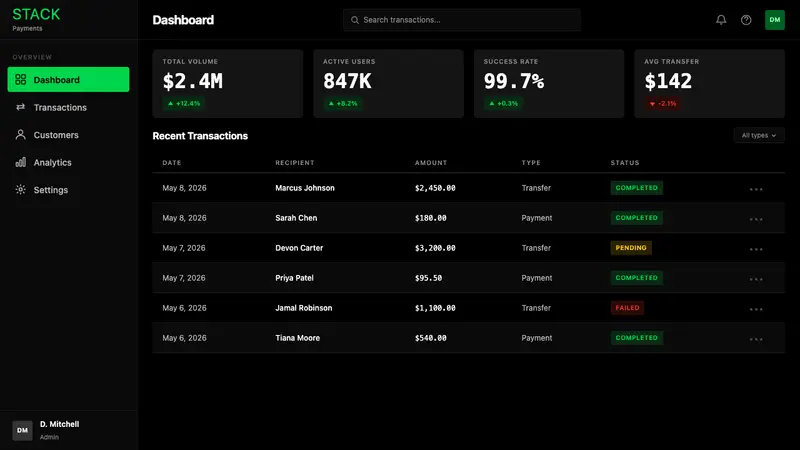Viewport: 800px width, 450px height.
Task: Click the Dashboard grid icon in sidebar
Action: point(20,80)
